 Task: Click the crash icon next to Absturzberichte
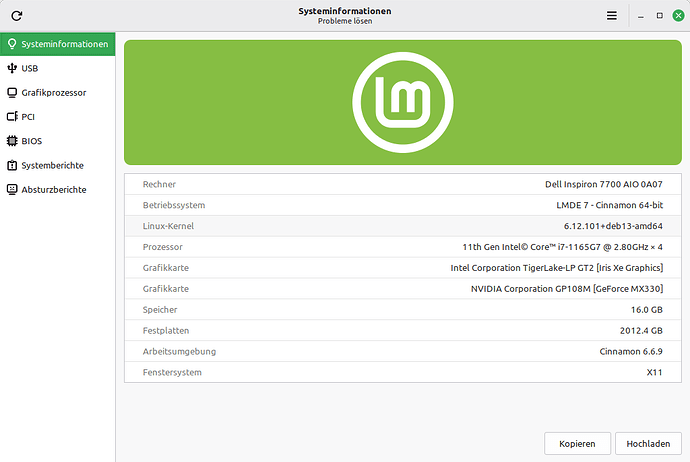pos(12,190)
